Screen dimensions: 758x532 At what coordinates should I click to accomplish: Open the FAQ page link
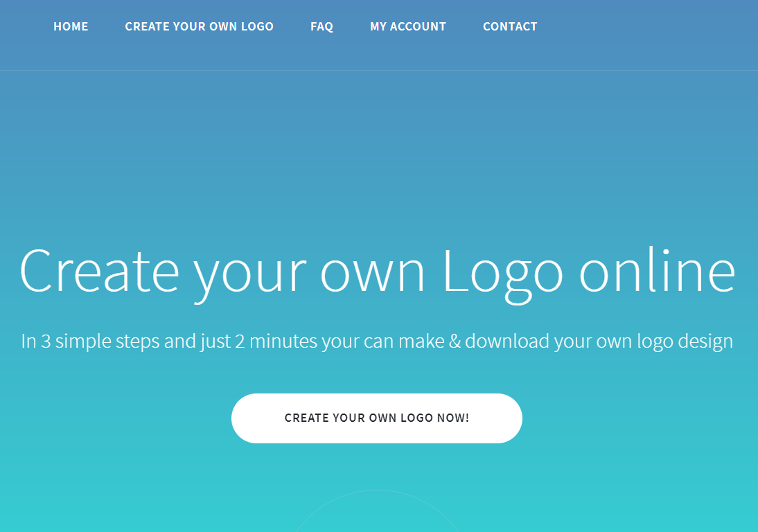pos(321,26)
